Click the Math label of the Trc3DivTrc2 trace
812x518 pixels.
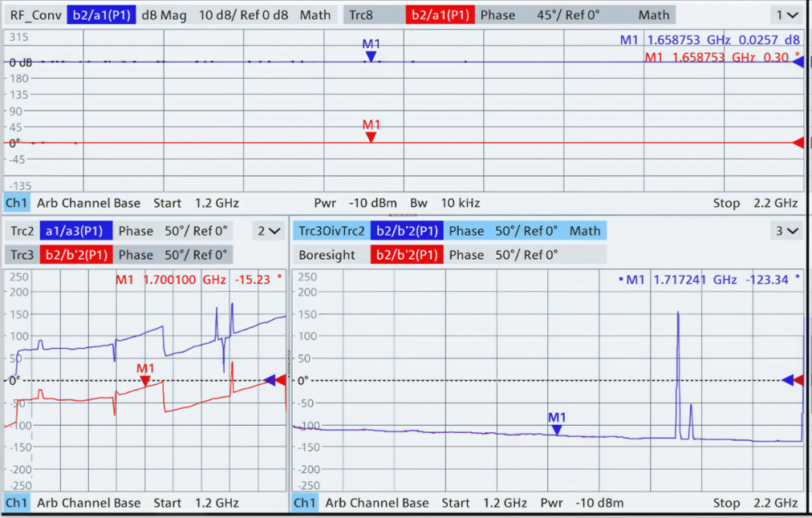pyautogui.click(x=585, y=231)
